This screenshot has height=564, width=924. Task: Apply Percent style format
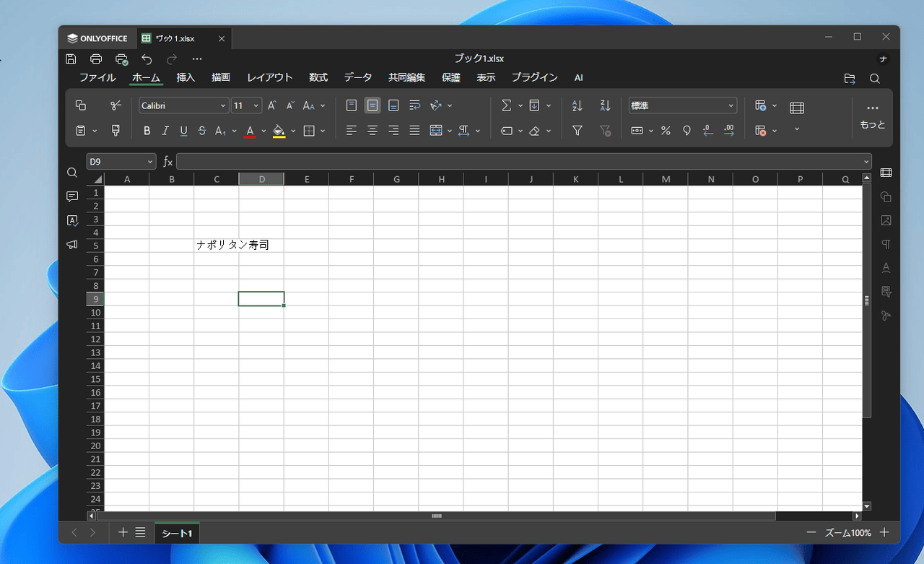(666, 131)
